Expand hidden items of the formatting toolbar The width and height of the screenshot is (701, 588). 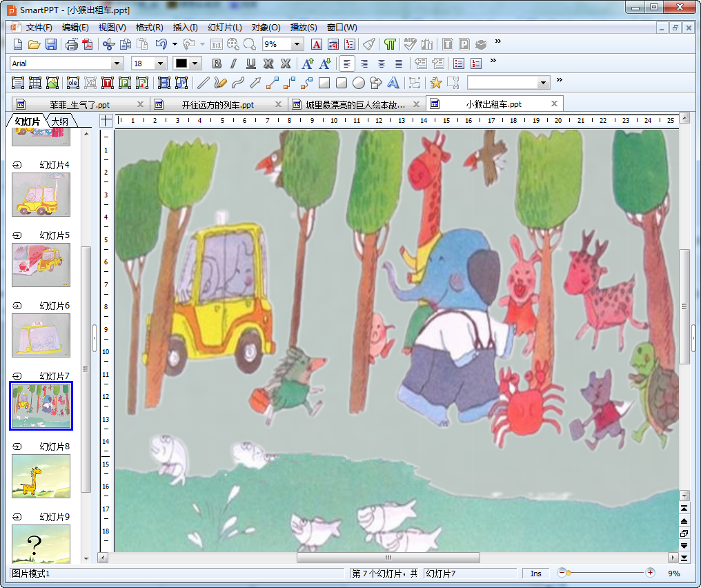[493, 61]
